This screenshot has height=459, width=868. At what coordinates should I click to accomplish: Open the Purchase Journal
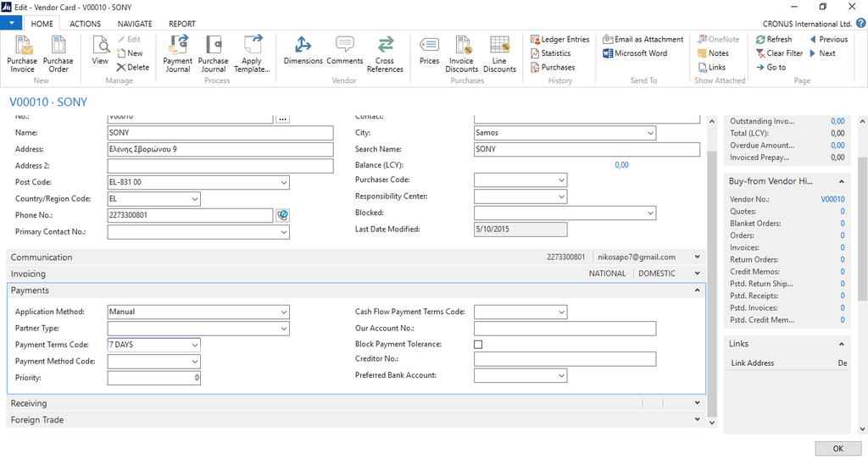pyautogui.click(x=213, y=54)
